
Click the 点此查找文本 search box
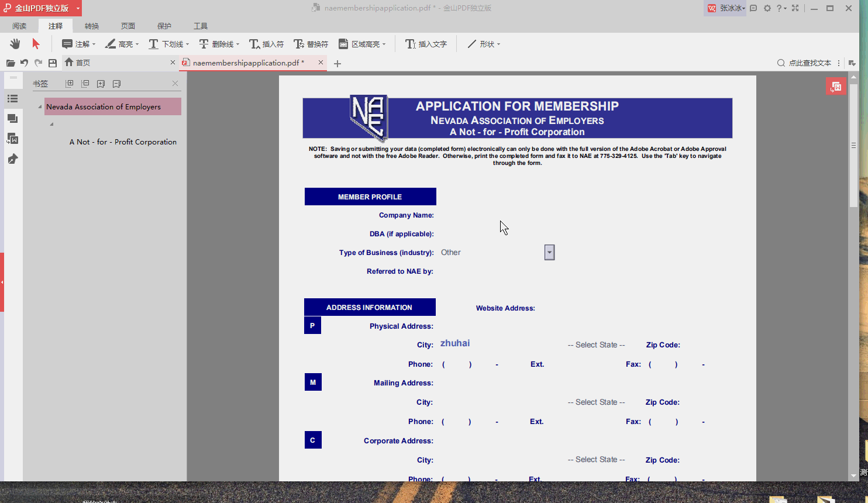click(804, 63)
